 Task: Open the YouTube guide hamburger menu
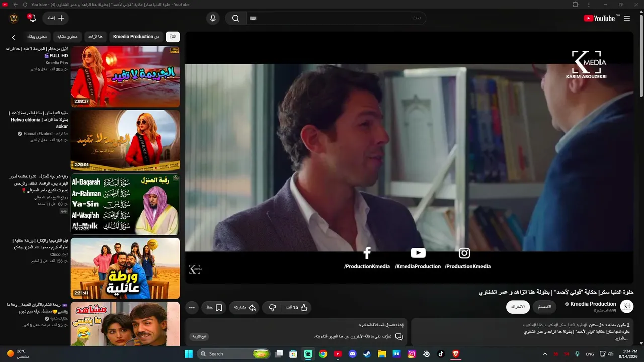tap(627, 18)
